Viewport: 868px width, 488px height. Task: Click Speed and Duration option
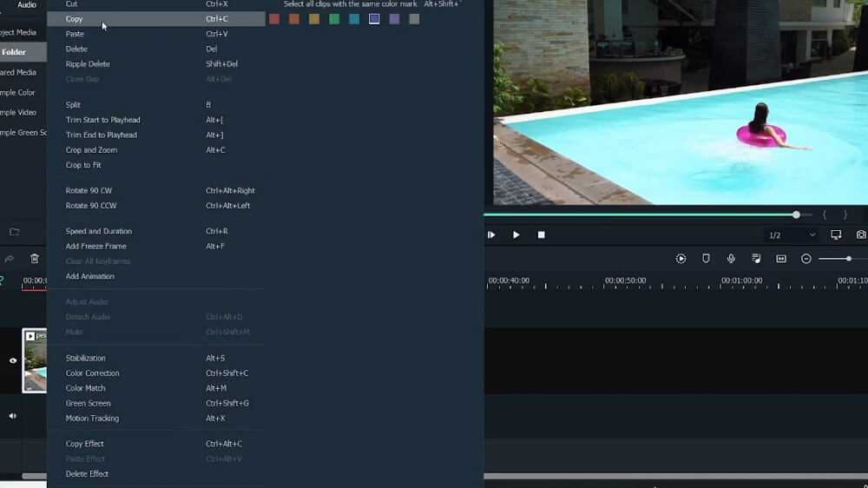[x=99, y=232]
